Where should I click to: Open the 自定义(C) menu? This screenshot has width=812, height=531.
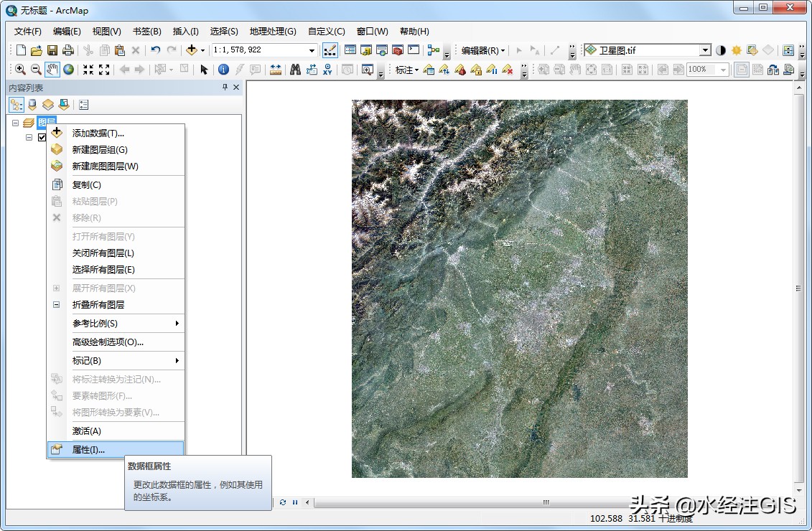click(x=326, y=31)
